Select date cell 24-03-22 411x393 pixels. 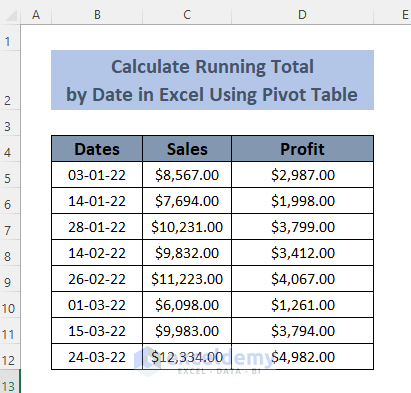(x=97, y=357)
